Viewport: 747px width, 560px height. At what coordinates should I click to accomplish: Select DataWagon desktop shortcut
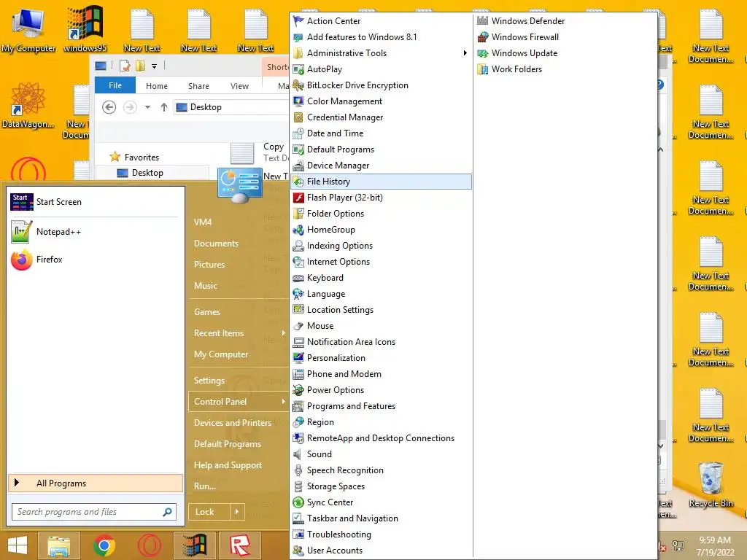click(x=28, y=106)
